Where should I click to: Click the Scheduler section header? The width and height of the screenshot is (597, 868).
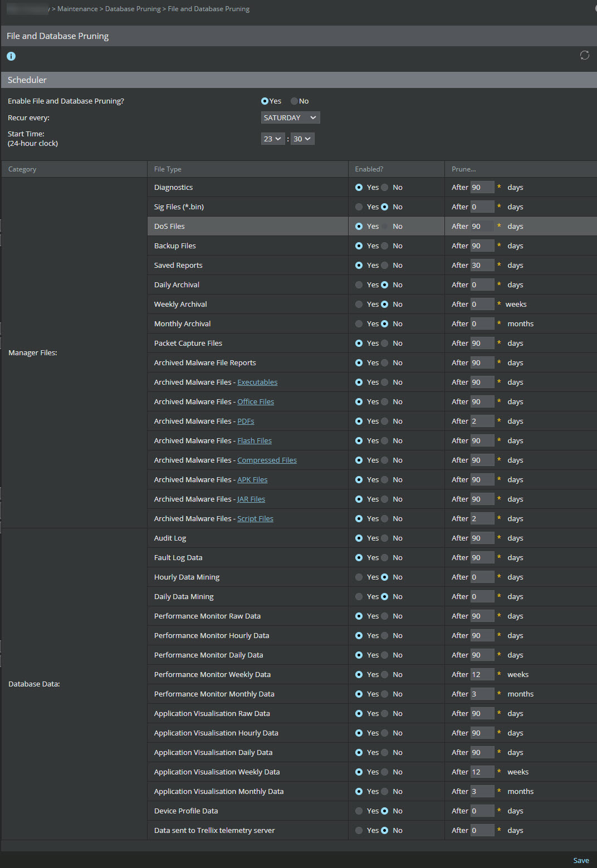coord(298,80)
